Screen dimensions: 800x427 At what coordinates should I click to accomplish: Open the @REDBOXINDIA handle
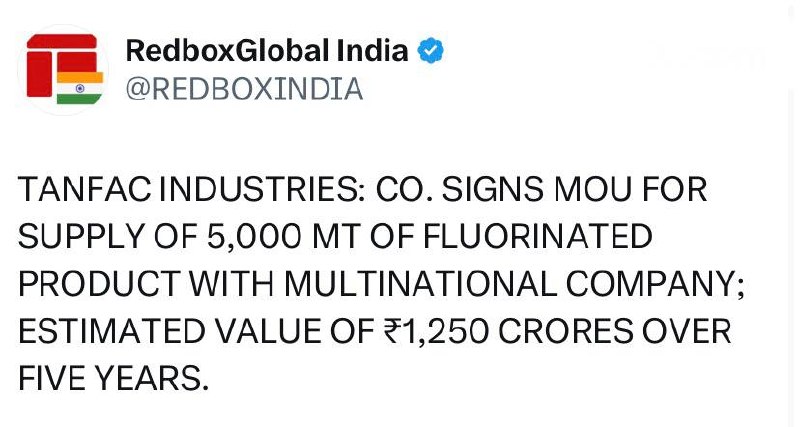(243, 89)
